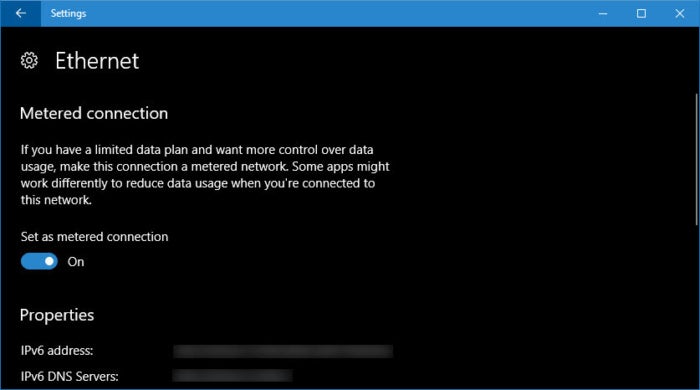Screen dimensions: 700x390
Task: Click the Properties section heading
Action: tap(57, 315)
